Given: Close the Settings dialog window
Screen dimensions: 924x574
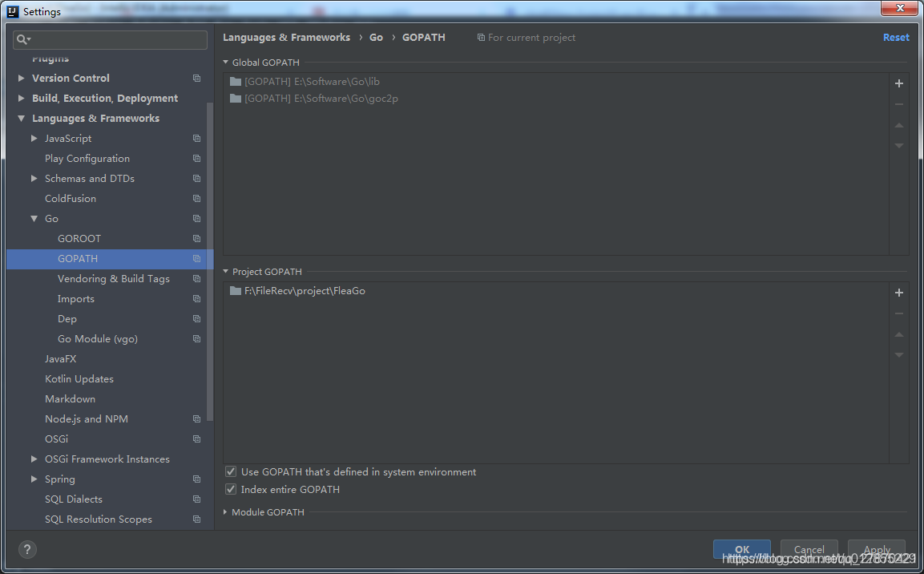Looking at the screenshot, I should tap(899, 8).
